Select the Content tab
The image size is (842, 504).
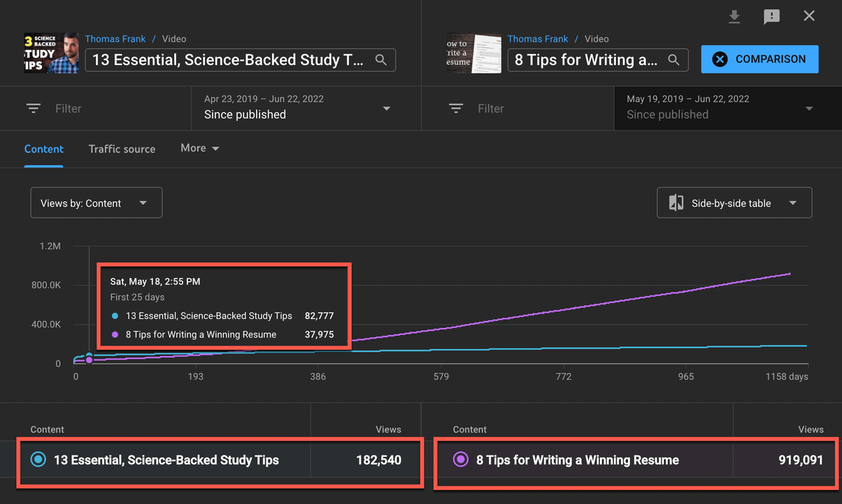coord(44,149)
